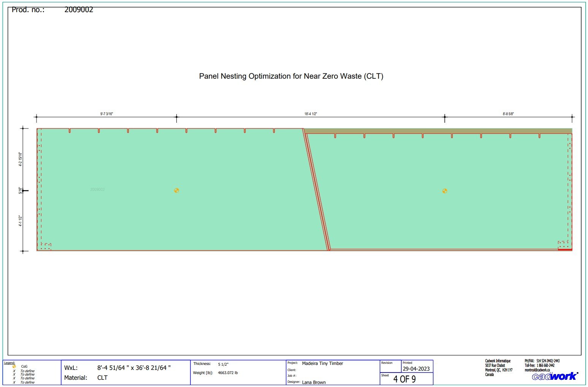The image size is (588, 387).
Task: Click the designer name 'Lana Brown'
Action: (314, 382)
